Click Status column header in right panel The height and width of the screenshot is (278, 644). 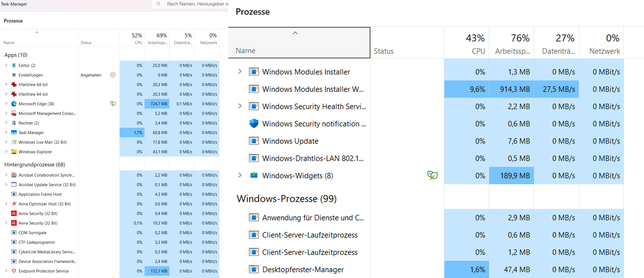[x=407, y=43]
